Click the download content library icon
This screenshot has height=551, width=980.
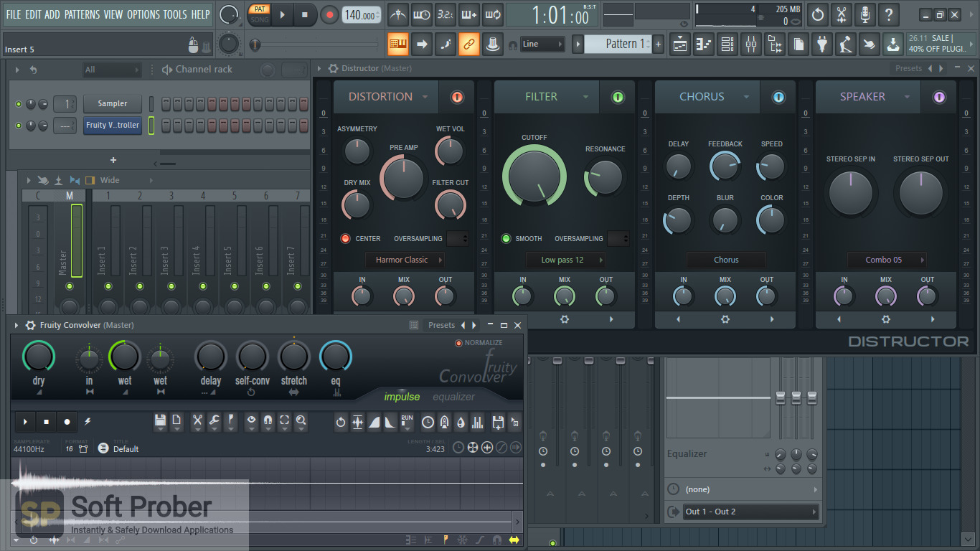(892, 44)
